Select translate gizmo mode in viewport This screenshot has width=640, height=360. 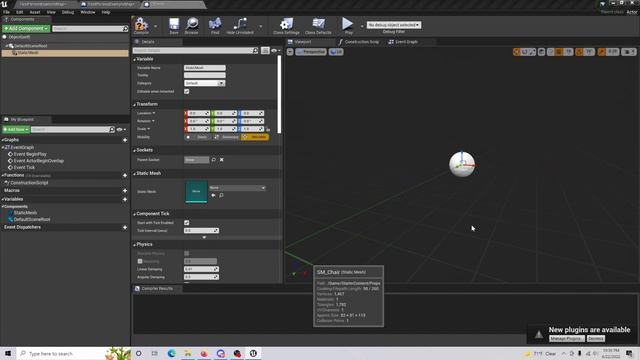click(517, 52)
